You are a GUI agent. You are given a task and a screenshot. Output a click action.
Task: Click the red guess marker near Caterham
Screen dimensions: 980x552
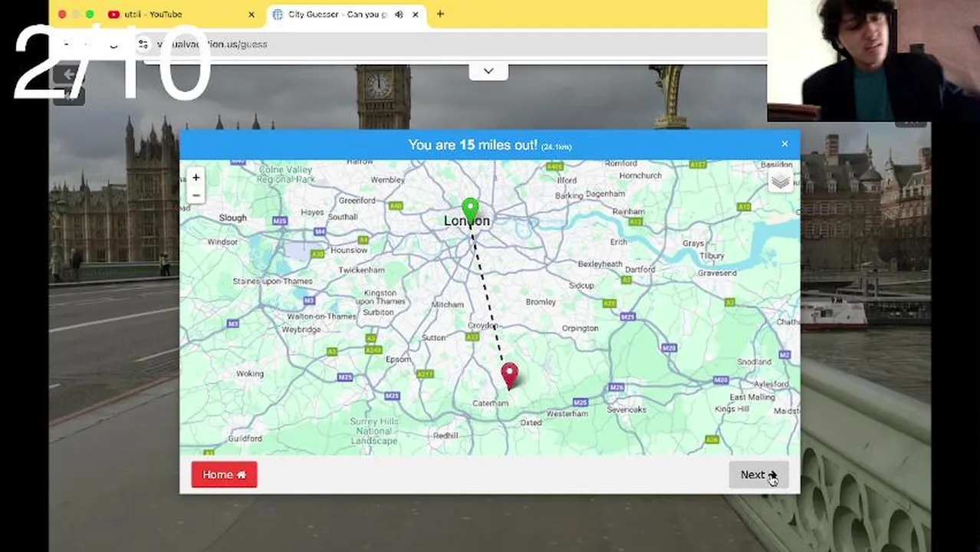pyautogui.click(x=509, y=375)
